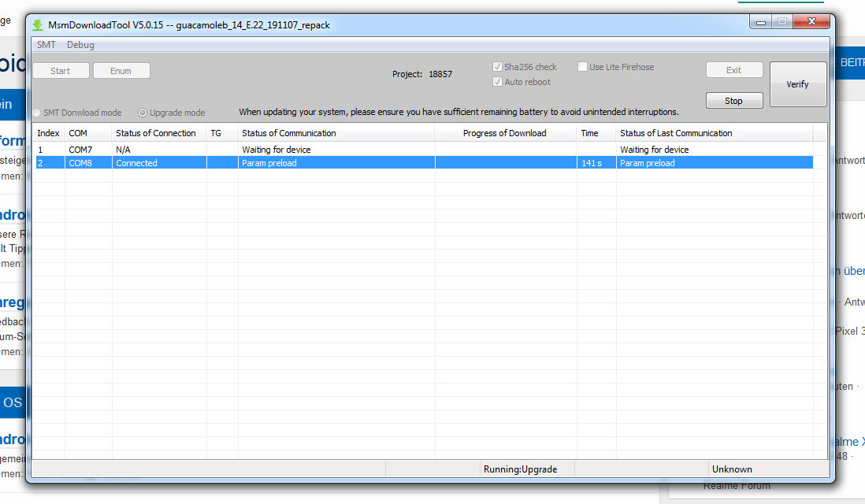This screenshot has height=504, width=865.
Task: Click the 141 s time cell
Action: tap(596, 163)
